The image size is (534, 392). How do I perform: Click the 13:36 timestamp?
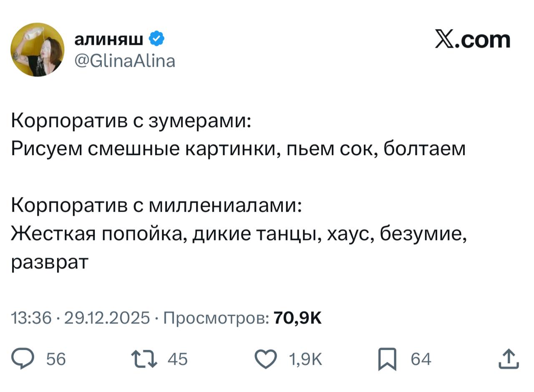pyautogui.click(x=31, y=318)
